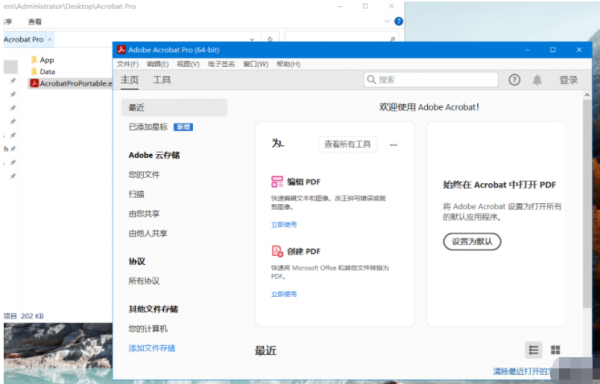This screenshot has height=384, width=600.
Task: Click the App folder name in Explorer
Action: tap(47, 60)
